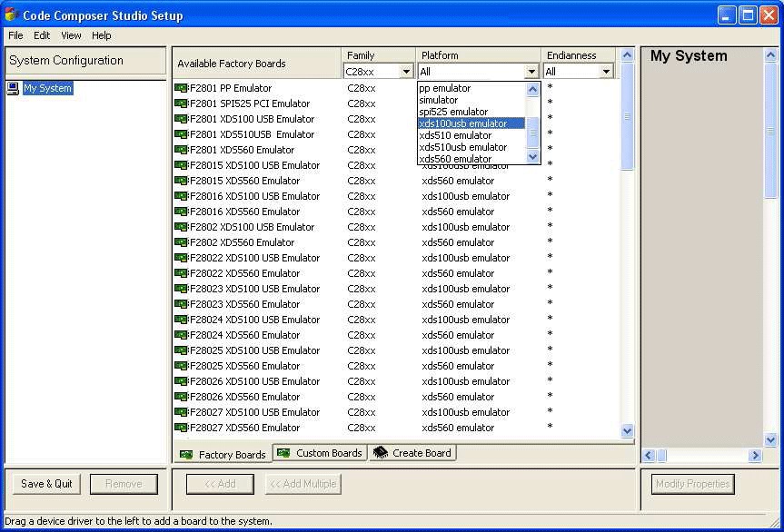Switch to the Factory Boards tab
This screenshot has height=532, width=784.
pos(223,454)
